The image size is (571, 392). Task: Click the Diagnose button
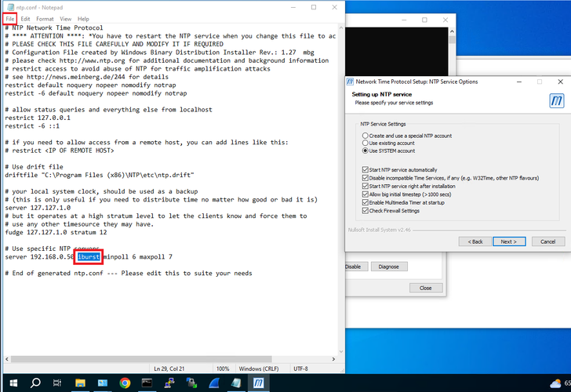388,267
